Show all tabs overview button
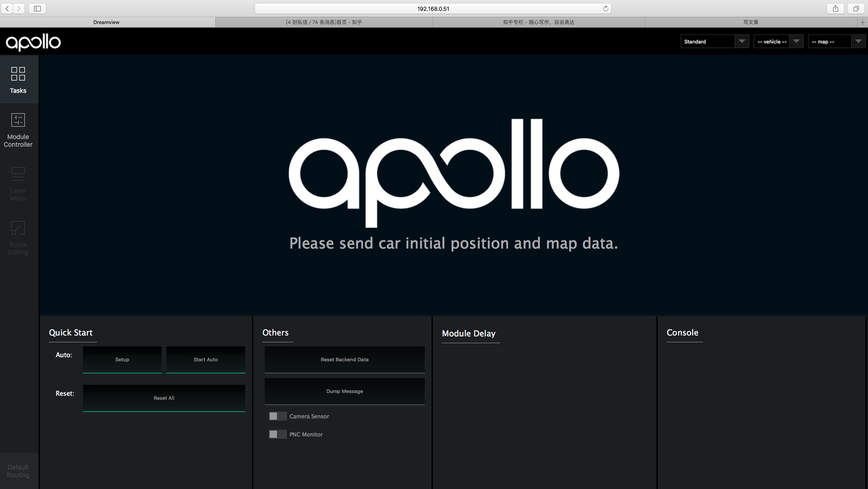The height and width of the screenshot is (489, 868). coord(856,8)
